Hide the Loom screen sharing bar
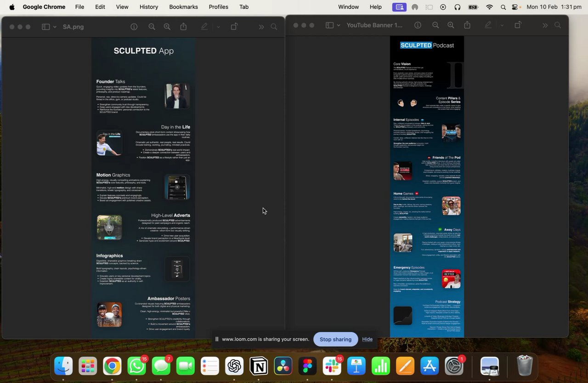 tap(367, 339)
